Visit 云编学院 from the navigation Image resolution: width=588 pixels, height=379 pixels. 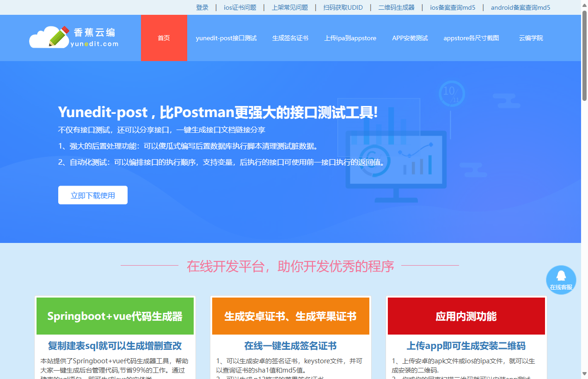click(x=530, y=38)
